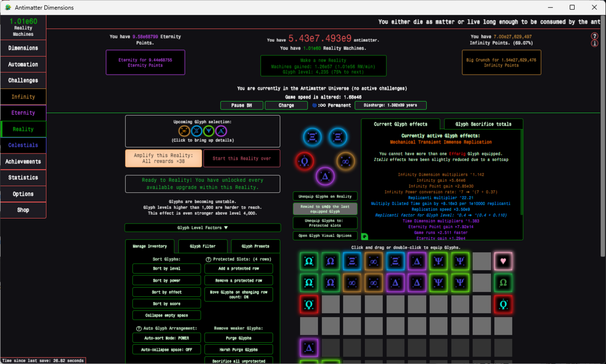Click Discharge black hole button
The width and height of the screenshot is (606, 364).
click(x=390, y=106)
